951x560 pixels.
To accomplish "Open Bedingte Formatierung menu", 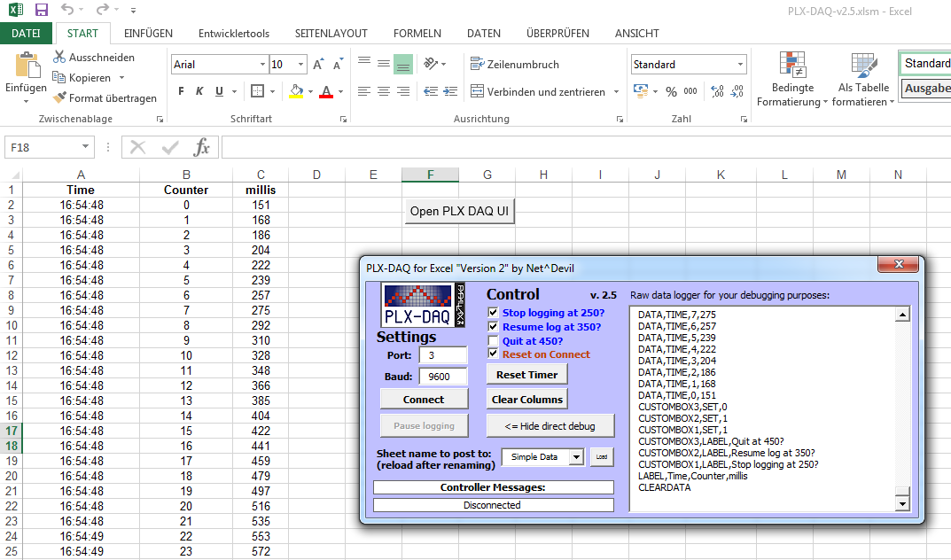I will click(x=792, y=80).
